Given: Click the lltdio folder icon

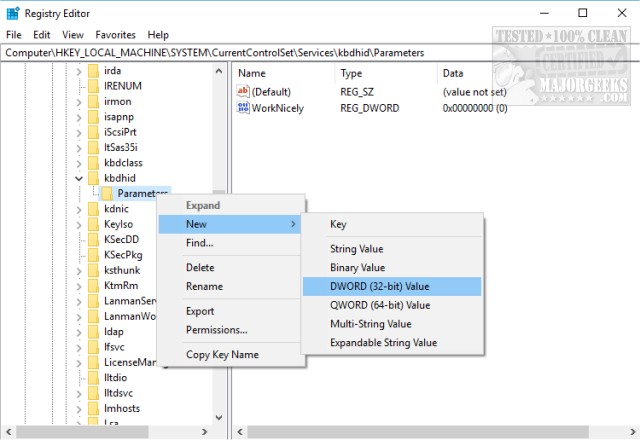Looking at the screenshot, I should [x=93, y=378].
